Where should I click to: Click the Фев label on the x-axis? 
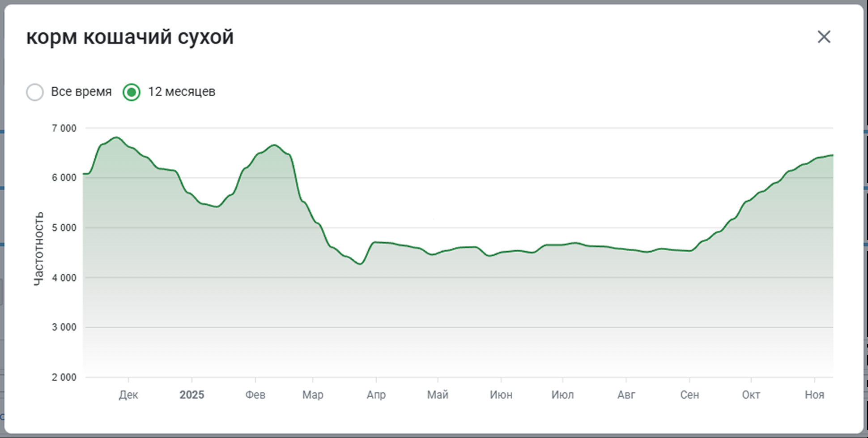(x=255, y=395)
